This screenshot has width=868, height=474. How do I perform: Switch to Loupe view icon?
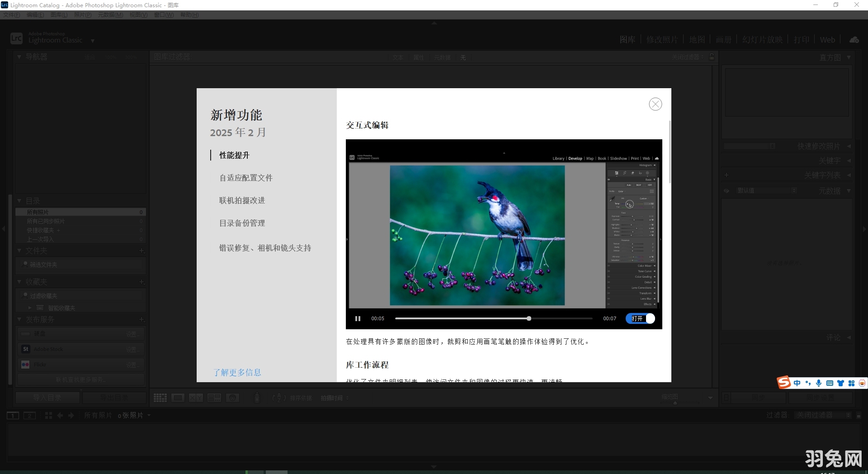(178, 398)
